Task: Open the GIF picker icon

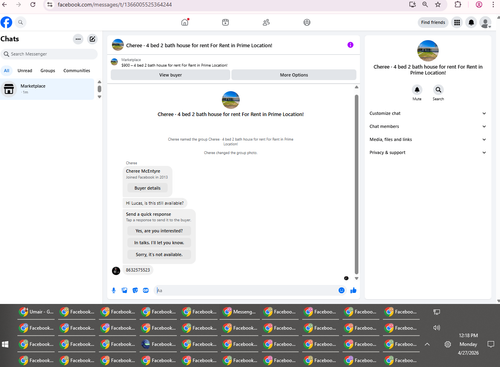Action: (146, 290)
